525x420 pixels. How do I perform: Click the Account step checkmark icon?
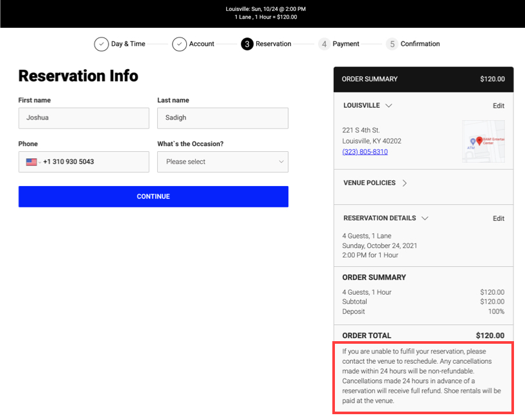[179, 44]
